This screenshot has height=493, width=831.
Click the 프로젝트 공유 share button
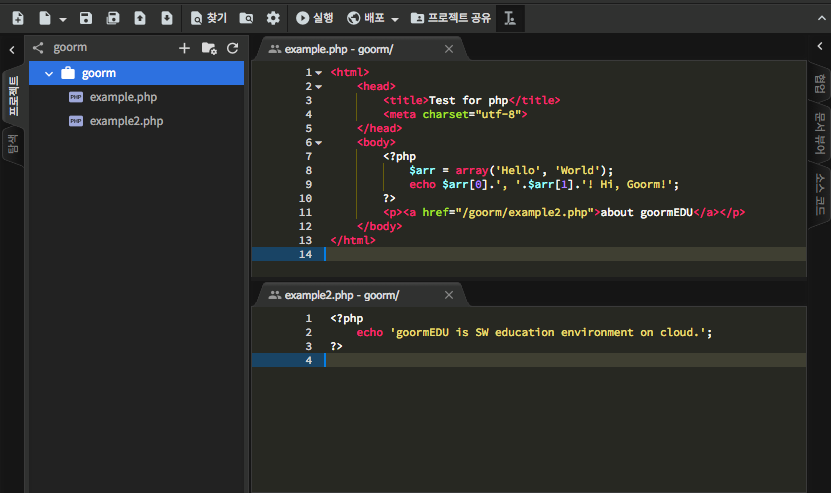click(x=450, y=18)
